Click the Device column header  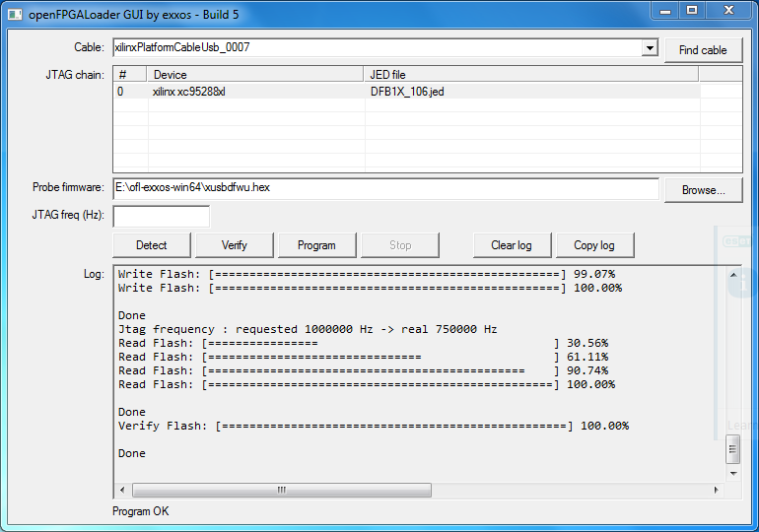255,75
